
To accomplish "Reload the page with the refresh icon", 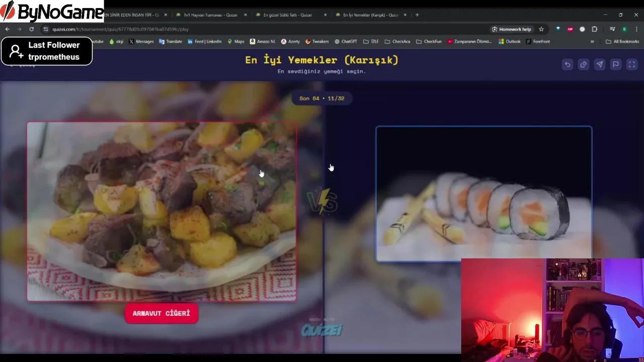I will click(x=31, y=29).
